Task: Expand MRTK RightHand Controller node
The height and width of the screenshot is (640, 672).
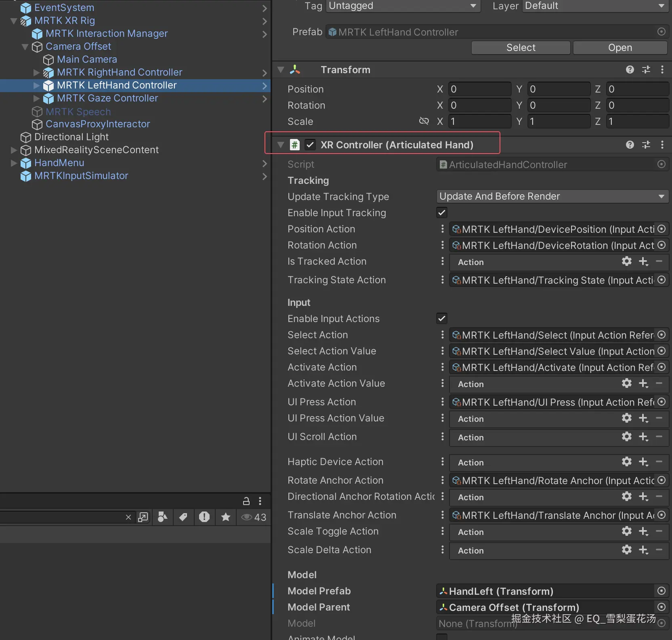Action: 36,72
